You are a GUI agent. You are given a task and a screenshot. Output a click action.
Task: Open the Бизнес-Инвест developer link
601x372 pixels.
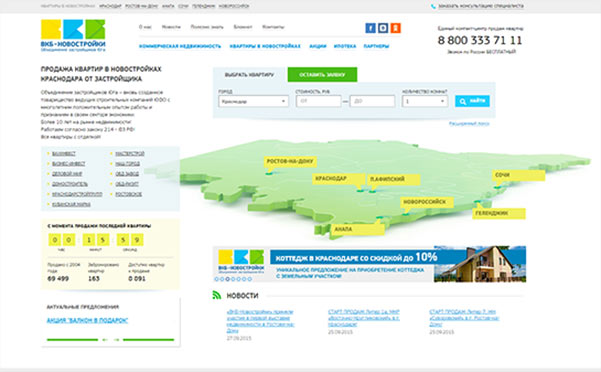coord(68,164)
